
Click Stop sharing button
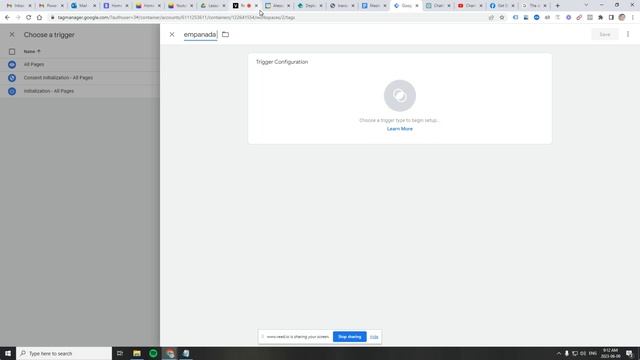(x=349, y=337)
